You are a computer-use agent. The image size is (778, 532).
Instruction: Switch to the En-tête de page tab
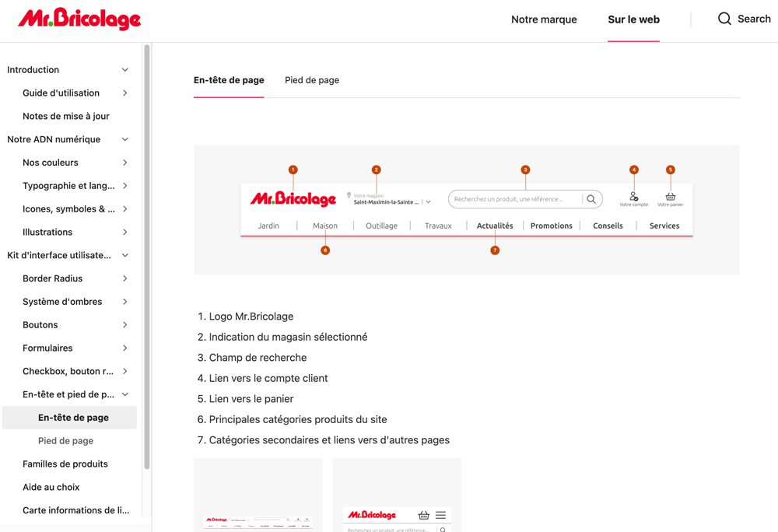[229, 80]
